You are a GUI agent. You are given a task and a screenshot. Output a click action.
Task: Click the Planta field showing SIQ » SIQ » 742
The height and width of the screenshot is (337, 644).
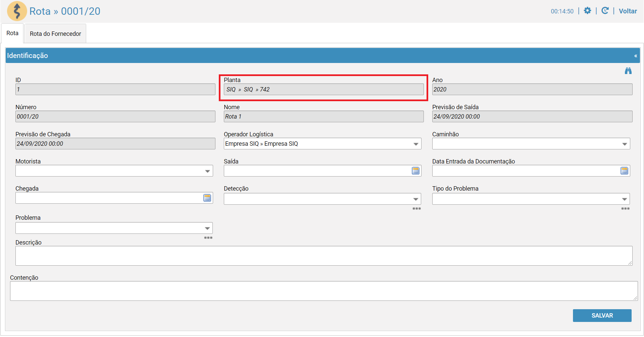[324, 89]
